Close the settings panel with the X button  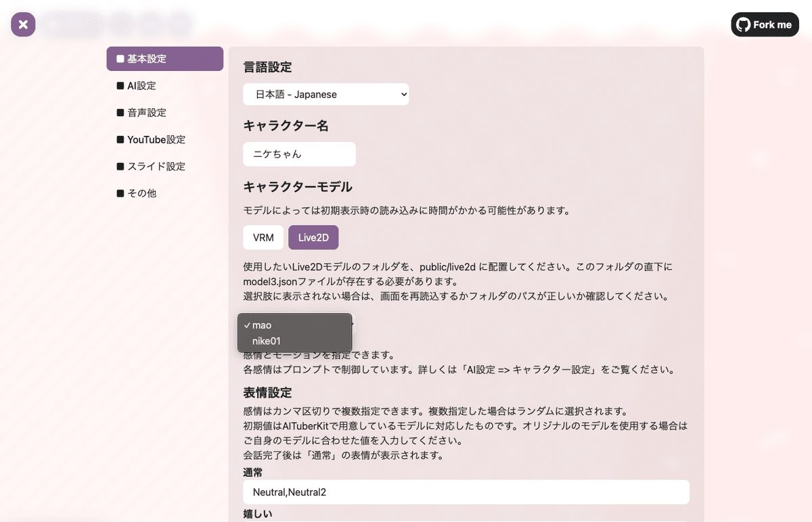coord(22,24)
